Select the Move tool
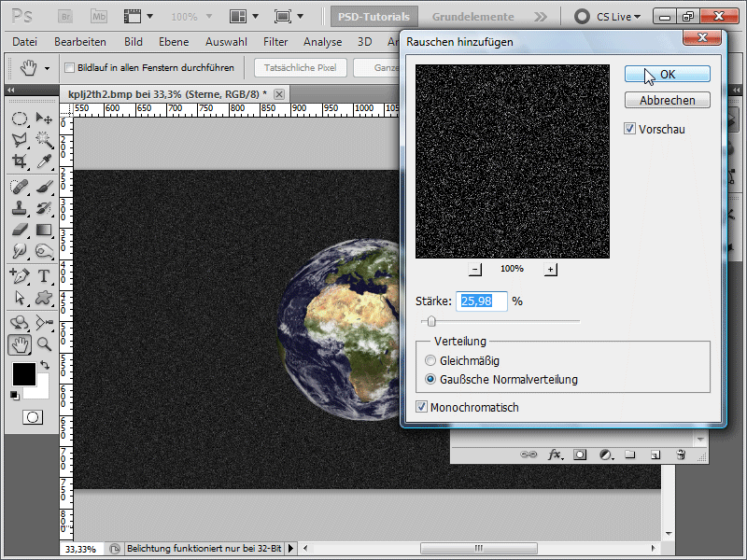Screen dimensions: 747x560 pos(44,119)
